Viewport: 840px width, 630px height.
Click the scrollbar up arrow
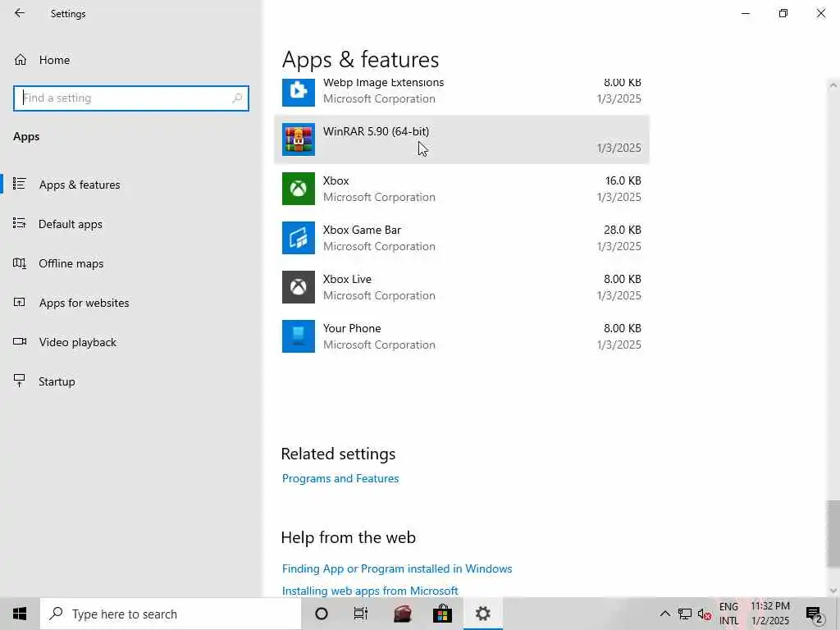point(833,84)
